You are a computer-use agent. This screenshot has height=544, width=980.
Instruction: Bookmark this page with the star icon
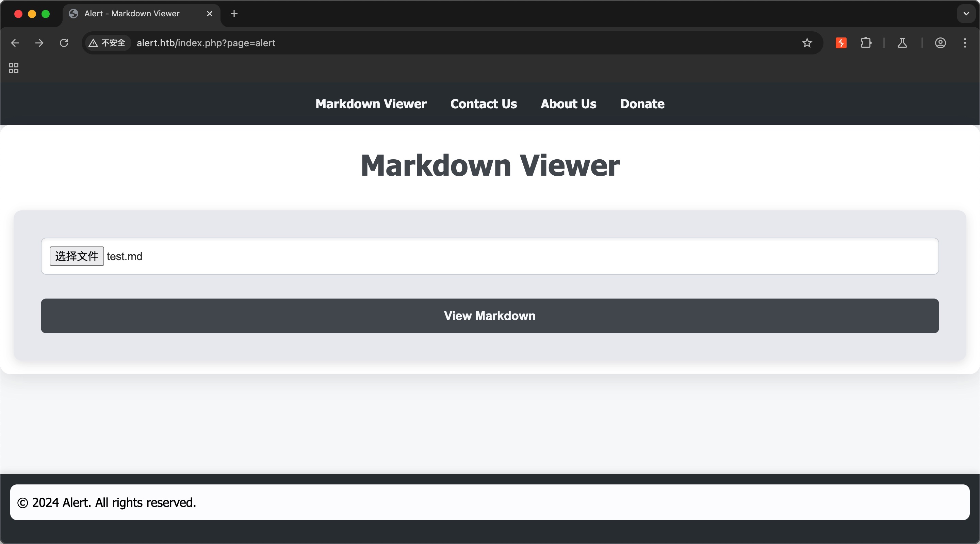tap(807, 43)
